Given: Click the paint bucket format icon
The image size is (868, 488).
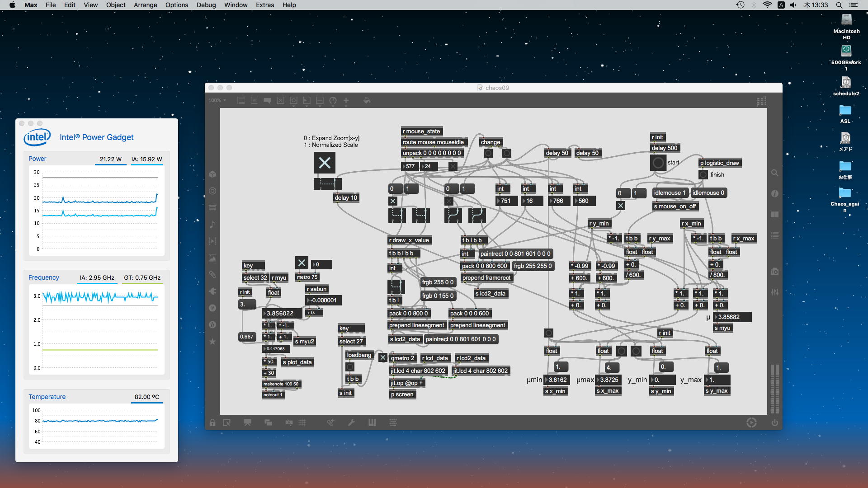Looking at the screenshot, I should pyautogui.click(x=367, y=100).
